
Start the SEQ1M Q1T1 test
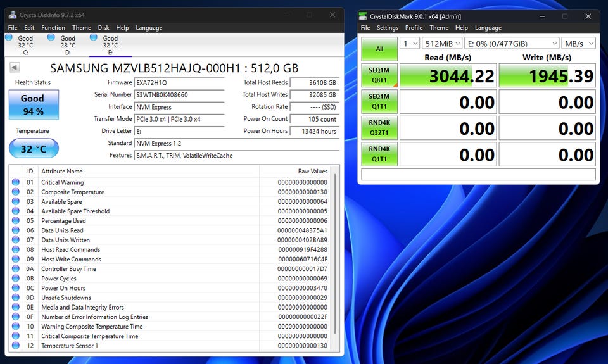[379, 101]
